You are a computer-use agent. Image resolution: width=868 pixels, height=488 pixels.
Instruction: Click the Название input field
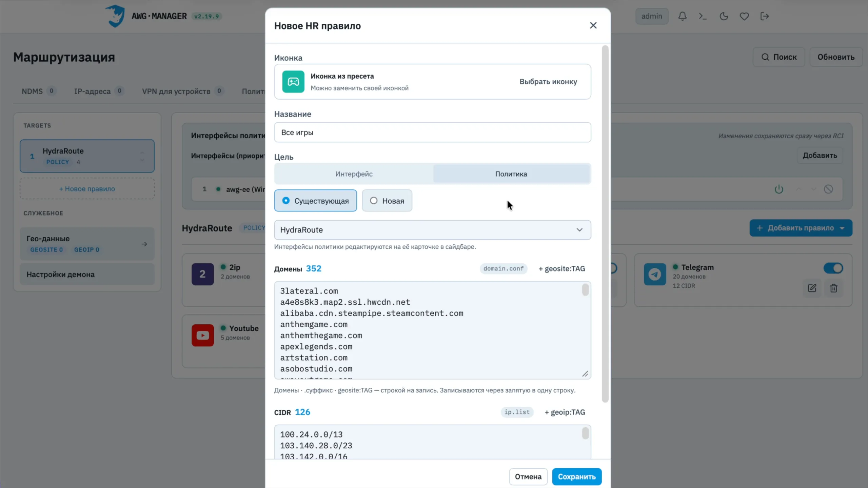pyautogui.click(x=432, y=133)
